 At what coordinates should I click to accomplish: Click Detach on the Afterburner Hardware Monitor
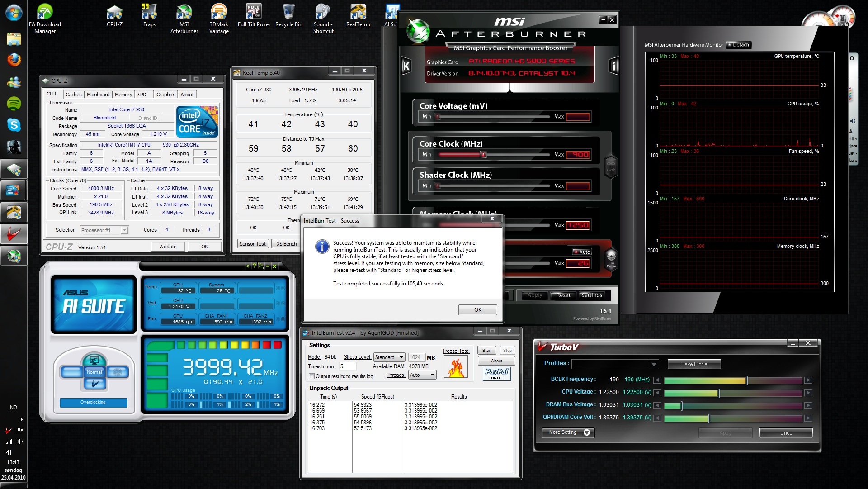tap(739, 45)
